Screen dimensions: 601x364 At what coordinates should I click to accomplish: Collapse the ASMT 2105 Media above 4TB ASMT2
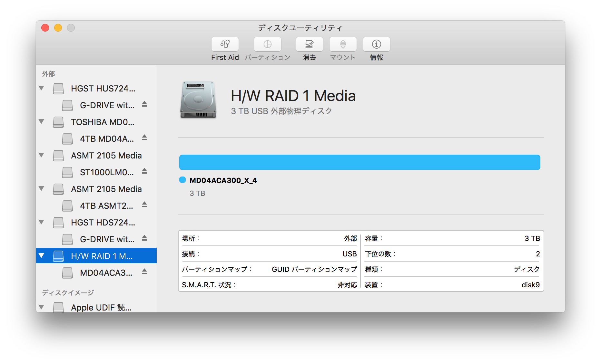click(x=41, y=188)
